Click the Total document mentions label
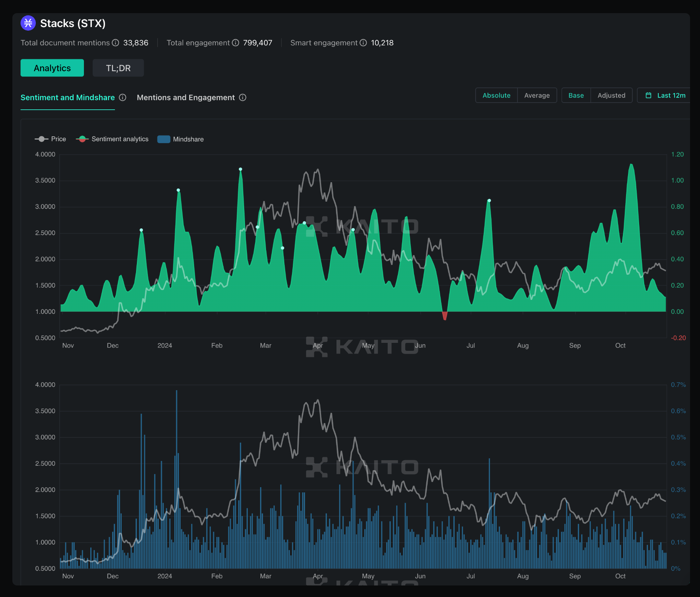Image resolution: width=700 pixels, height=597 pixels. pyautogui.click(x=65, y=43)
